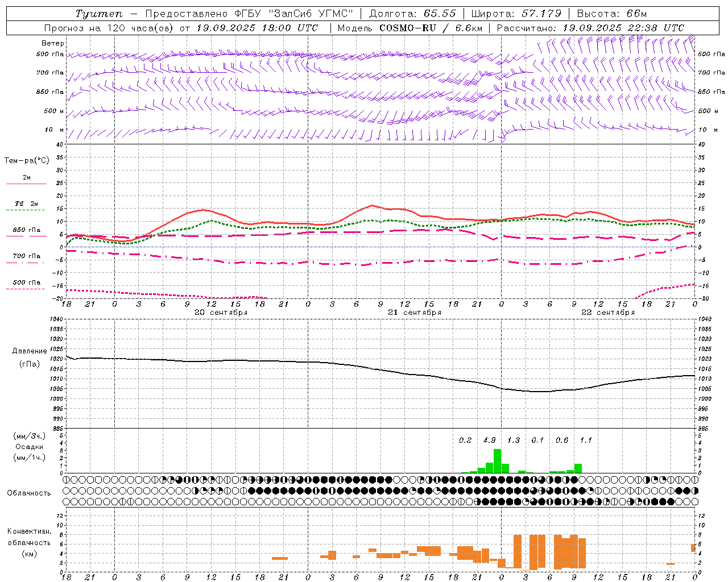
Task: Click the "Тем-ра(°C)" temperature panel label
Action: (27, 161)
